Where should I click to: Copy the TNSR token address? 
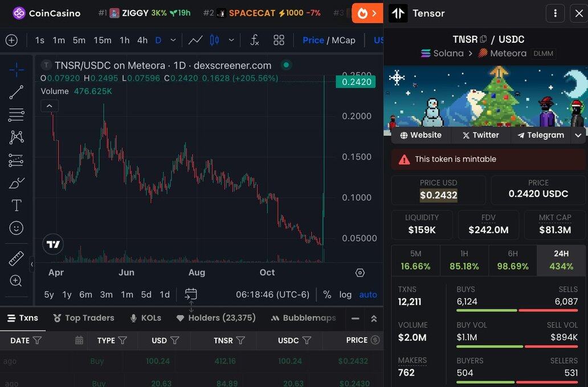tap(484, 39)
